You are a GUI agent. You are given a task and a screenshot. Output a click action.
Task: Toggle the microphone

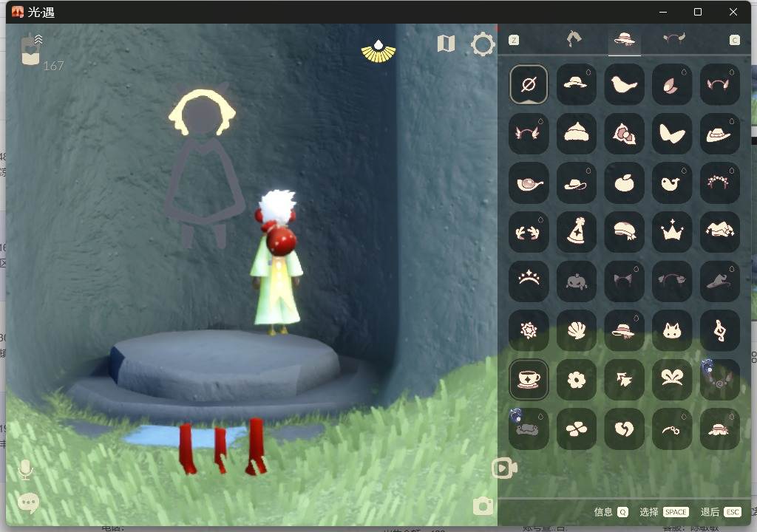pyautogui.click(x=26, y=470)
